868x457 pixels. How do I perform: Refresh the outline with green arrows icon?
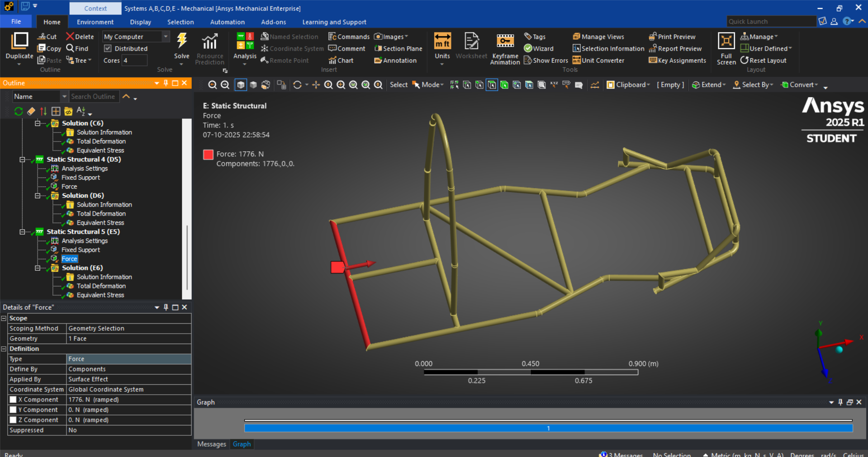tap(19, 111)
